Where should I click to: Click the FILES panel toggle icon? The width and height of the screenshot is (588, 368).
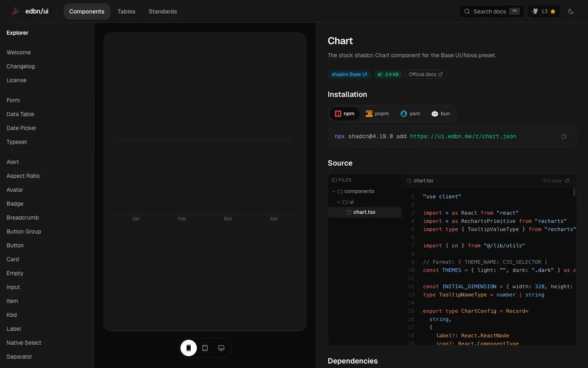334,180
